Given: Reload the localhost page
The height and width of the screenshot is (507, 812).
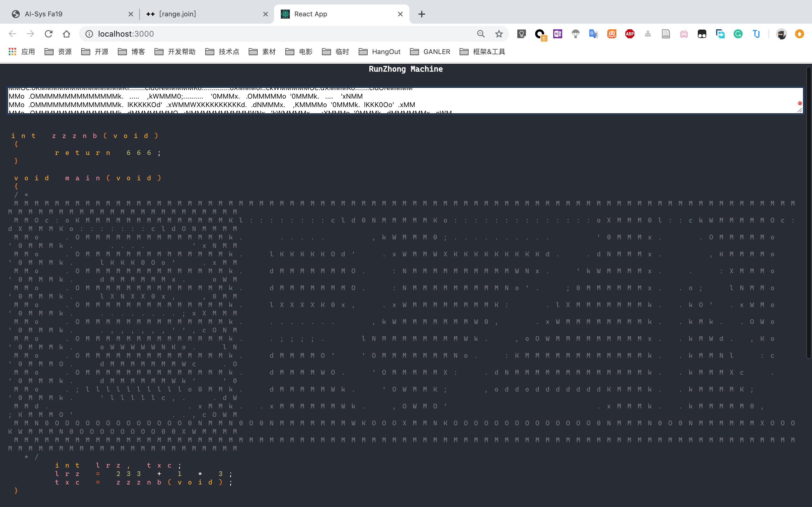Looking at the screenshot, I should (x=49, y=34).
